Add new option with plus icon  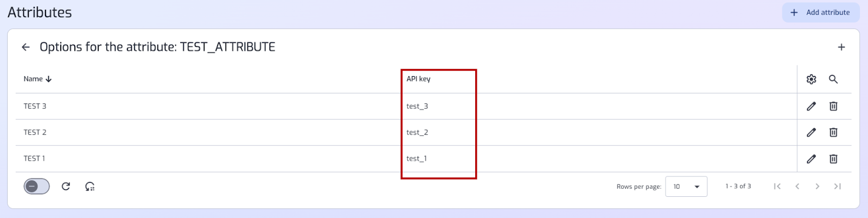click(x=841, y=47)
